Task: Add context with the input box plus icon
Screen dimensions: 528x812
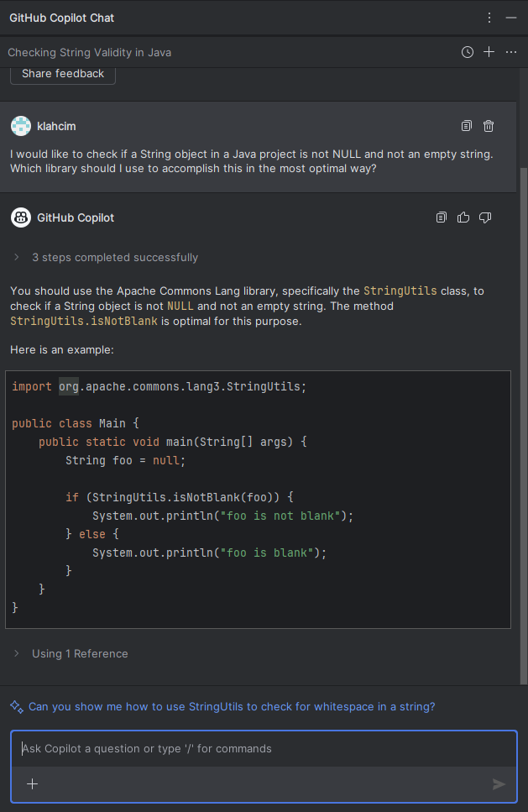Action: click(32, 783)
